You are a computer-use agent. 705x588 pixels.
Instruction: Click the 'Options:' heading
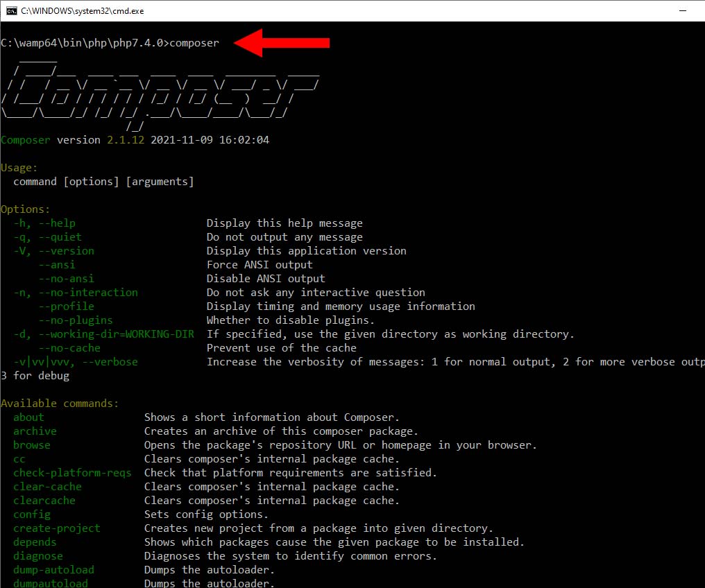click(25, 209)
